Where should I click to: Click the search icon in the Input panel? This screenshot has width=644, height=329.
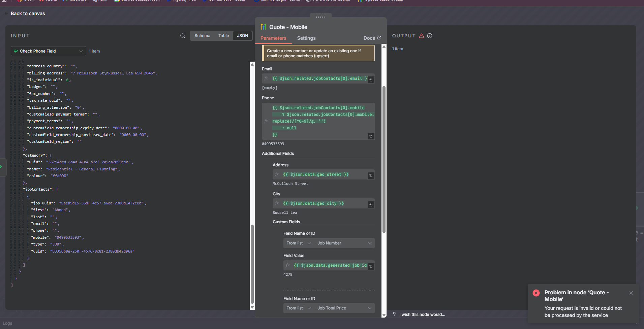(x=182, y=36)
